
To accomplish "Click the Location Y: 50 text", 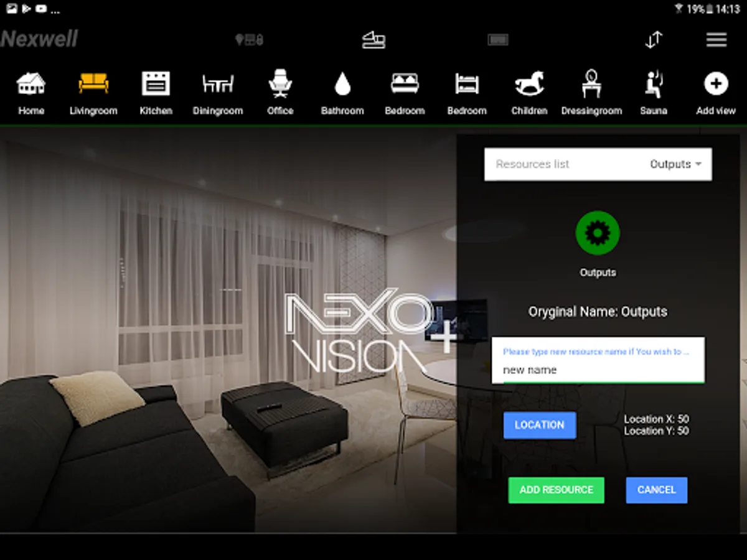I will click(x=656, y=431).
